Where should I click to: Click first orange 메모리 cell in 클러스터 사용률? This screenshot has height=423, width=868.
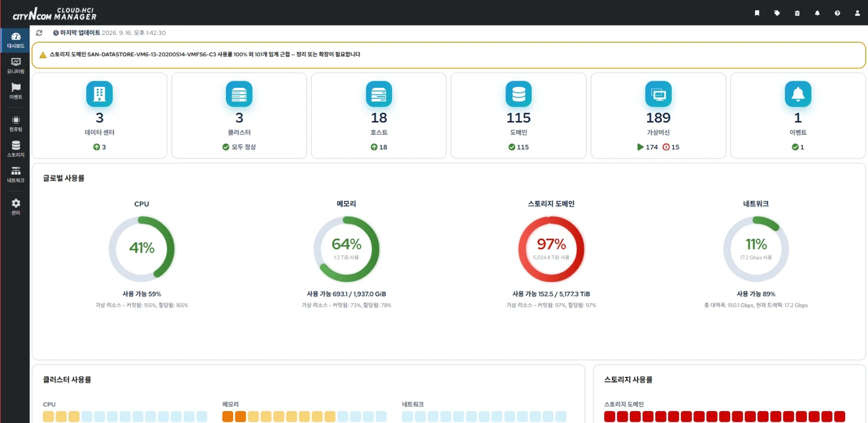pos(228,416)
